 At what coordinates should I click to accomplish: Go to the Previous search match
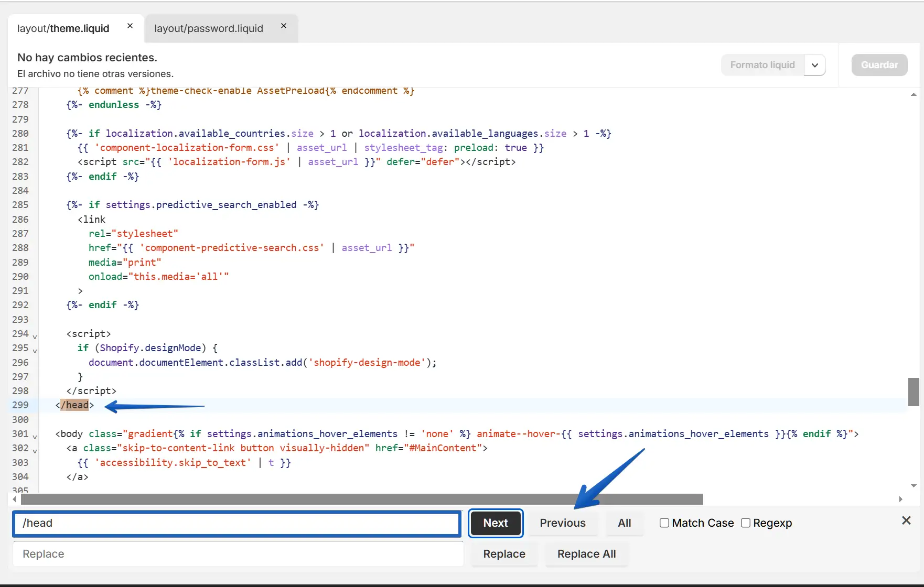tap(562, 523)
